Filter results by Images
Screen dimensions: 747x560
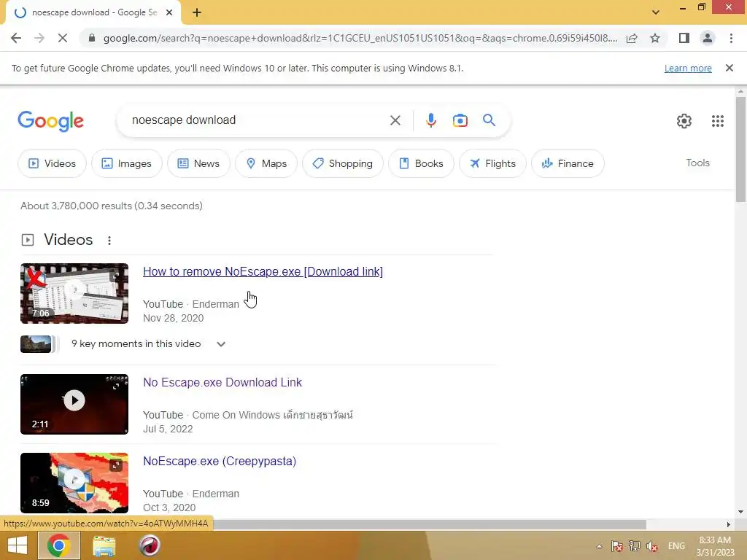click(127, 163)
